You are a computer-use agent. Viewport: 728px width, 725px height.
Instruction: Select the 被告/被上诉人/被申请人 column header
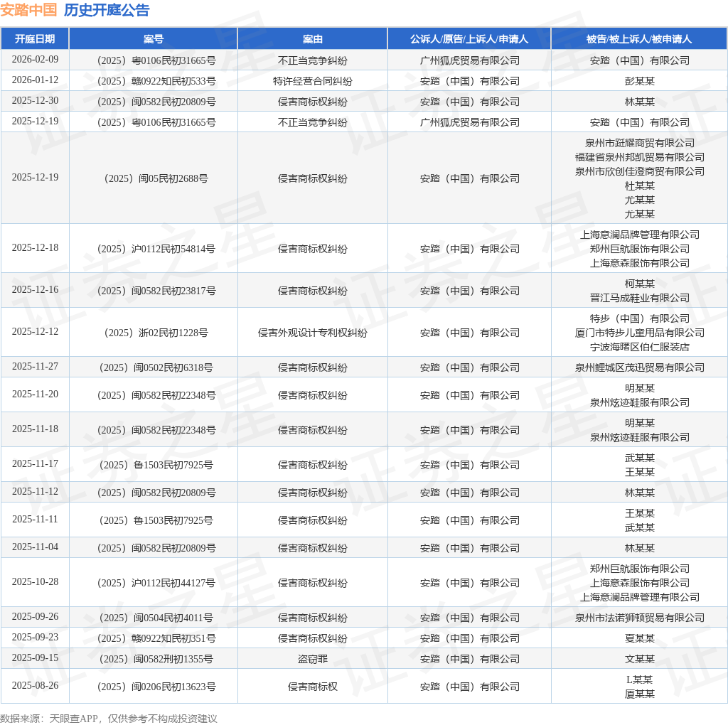tap(639, 39)
